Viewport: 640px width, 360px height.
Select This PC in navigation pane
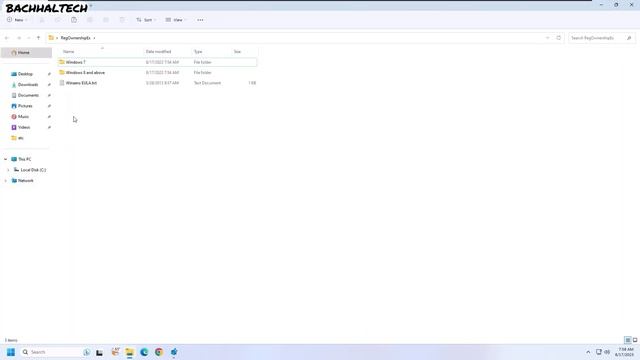tap(24, 159)
